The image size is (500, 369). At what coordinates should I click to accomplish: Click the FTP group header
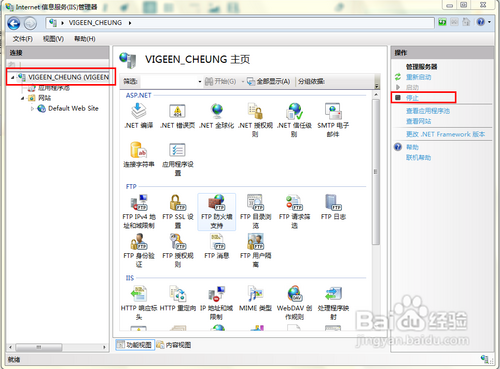coord(131,187)
